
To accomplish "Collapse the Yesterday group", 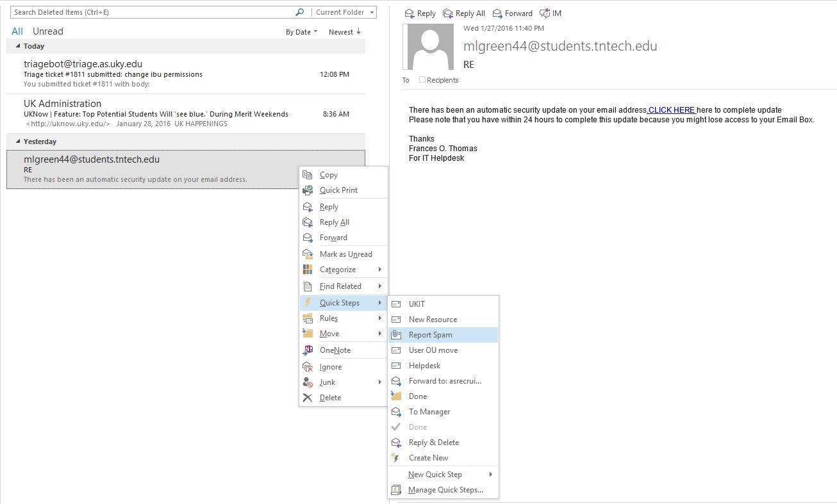I will tap(18, 142).
